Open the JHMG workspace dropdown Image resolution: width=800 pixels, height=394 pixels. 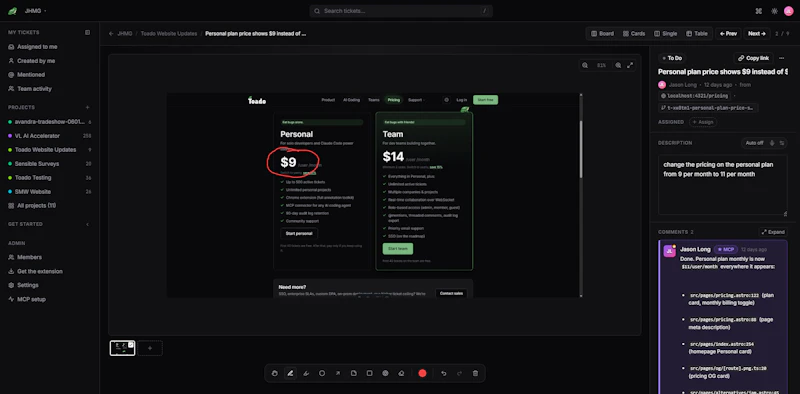[x=35, y=11]
